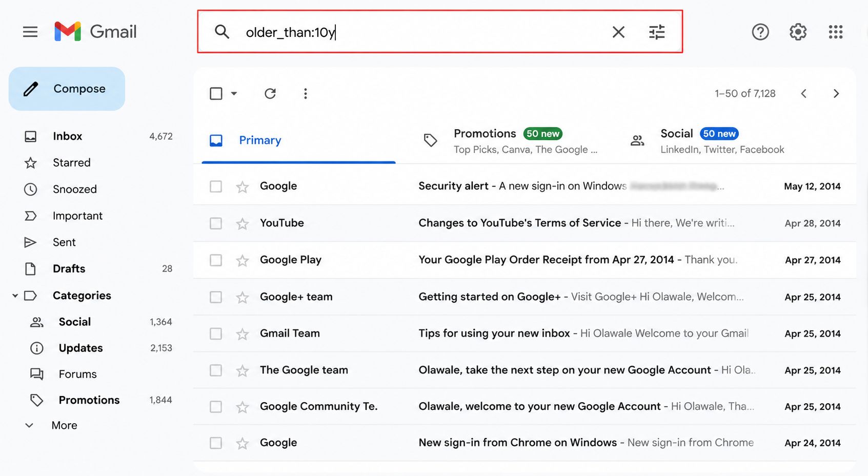
Task: Open Settings gear icon
Action: 798,32
